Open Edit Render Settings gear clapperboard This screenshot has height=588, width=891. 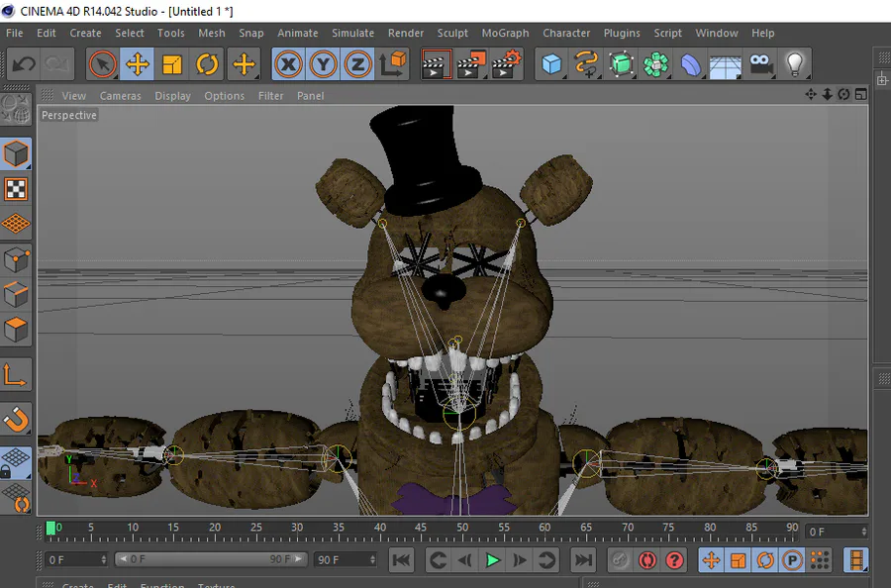click(506, 63)
